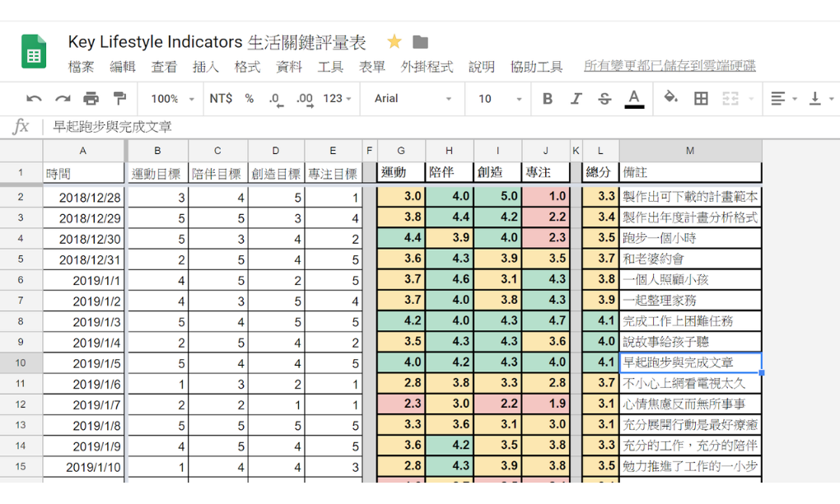Increase decimal places
The height and width of the screenshot is (504, 840).
tap(304, 100)
